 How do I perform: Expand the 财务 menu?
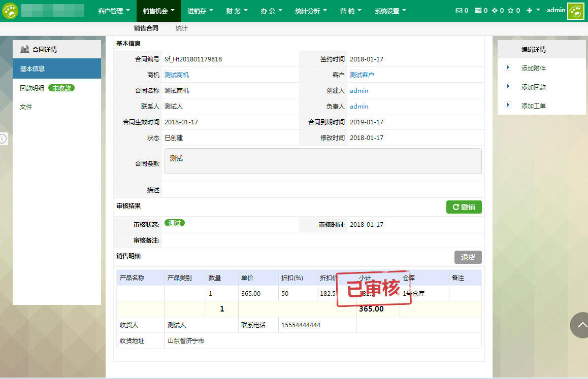click(237, 11)
